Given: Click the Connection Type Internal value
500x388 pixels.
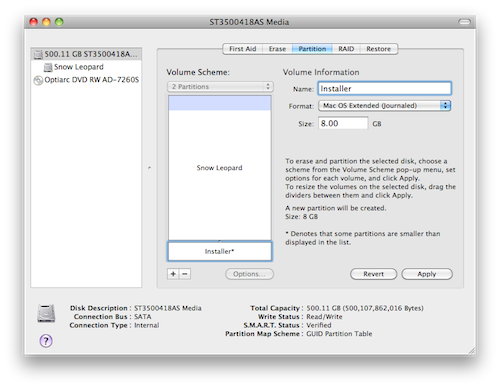Looking at the screenshot, I should (x=147, y=325).
